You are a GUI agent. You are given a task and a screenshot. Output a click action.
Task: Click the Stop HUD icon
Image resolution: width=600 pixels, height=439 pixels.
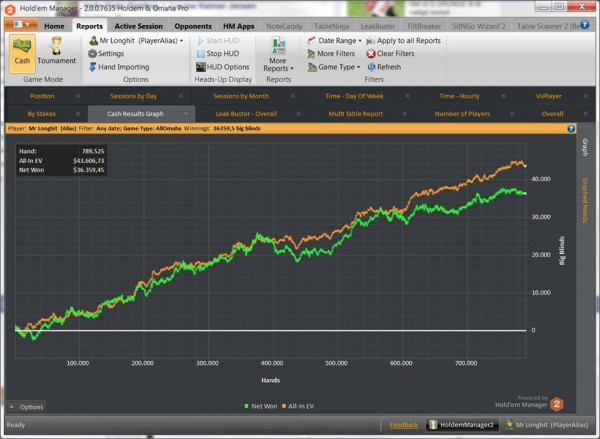click(201, 54)
